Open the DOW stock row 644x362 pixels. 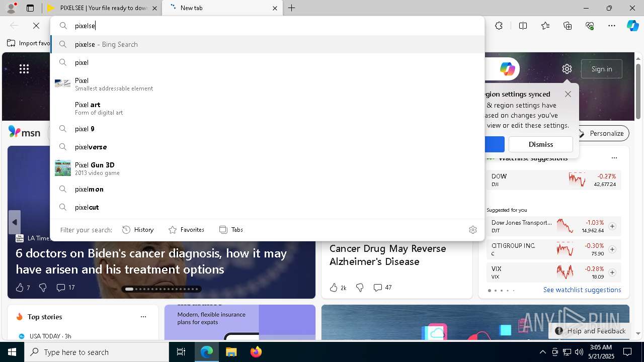[554, 180]
